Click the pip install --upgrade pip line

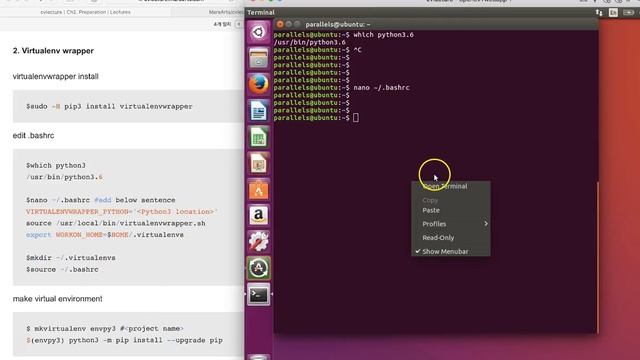point(124,340)
